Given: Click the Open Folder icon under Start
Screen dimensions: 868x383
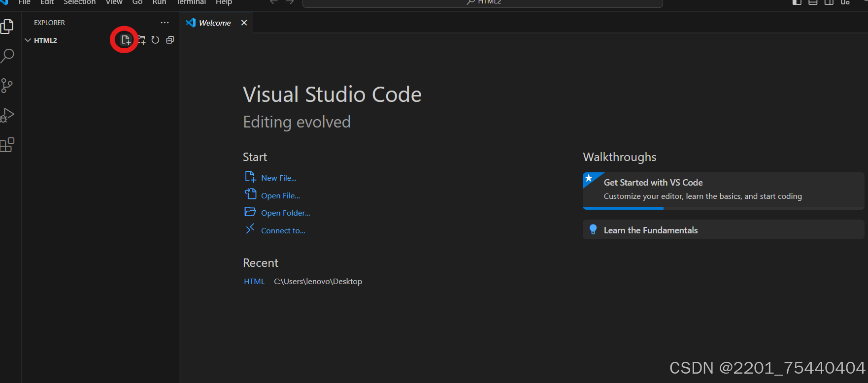Looking at the screenshot, I should [250, 212].
